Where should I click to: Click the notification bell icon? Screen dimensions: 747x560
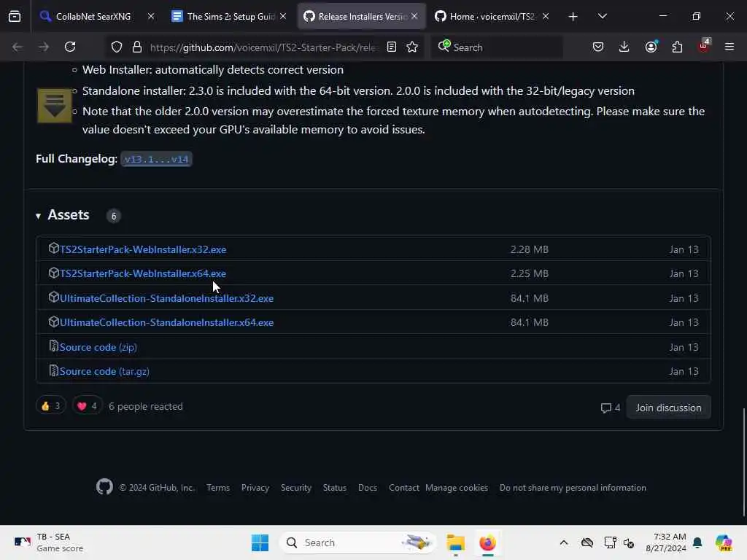697,542
